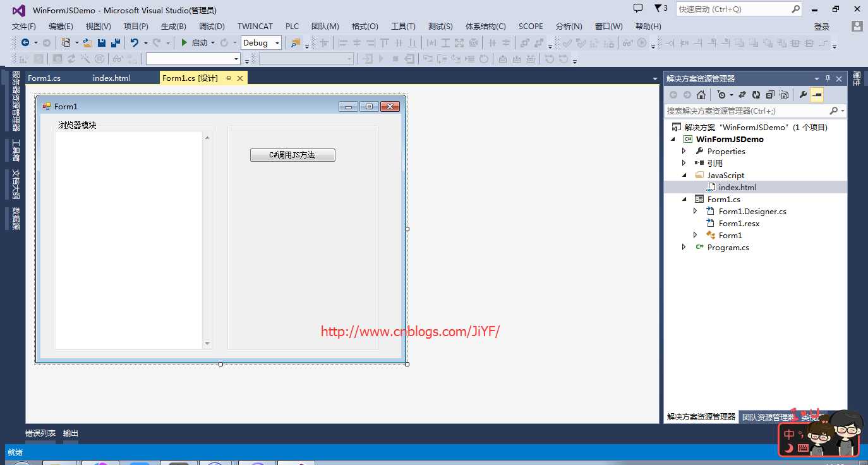Toggle pin on Form1.cs design tab
This screenshot has width=868, height=465.
point(228,78)
